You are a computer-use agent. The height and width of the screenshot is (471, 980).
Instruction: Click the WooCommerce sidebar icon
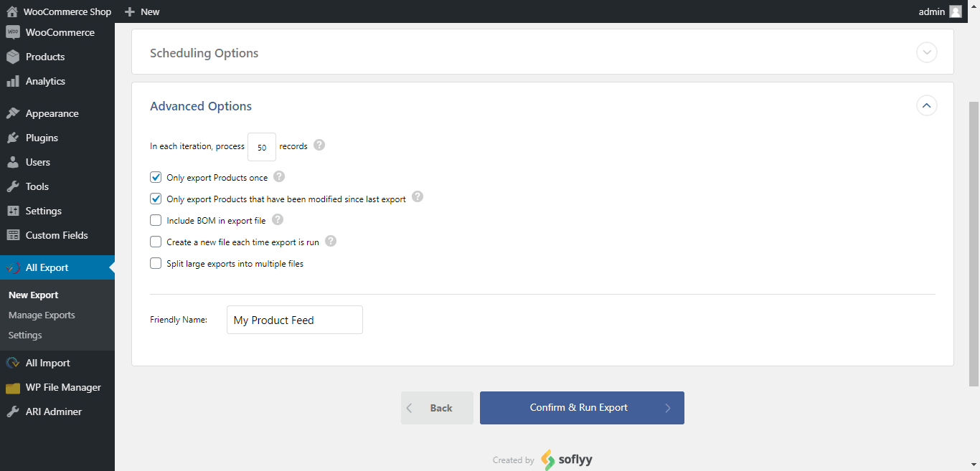[13, 32]
